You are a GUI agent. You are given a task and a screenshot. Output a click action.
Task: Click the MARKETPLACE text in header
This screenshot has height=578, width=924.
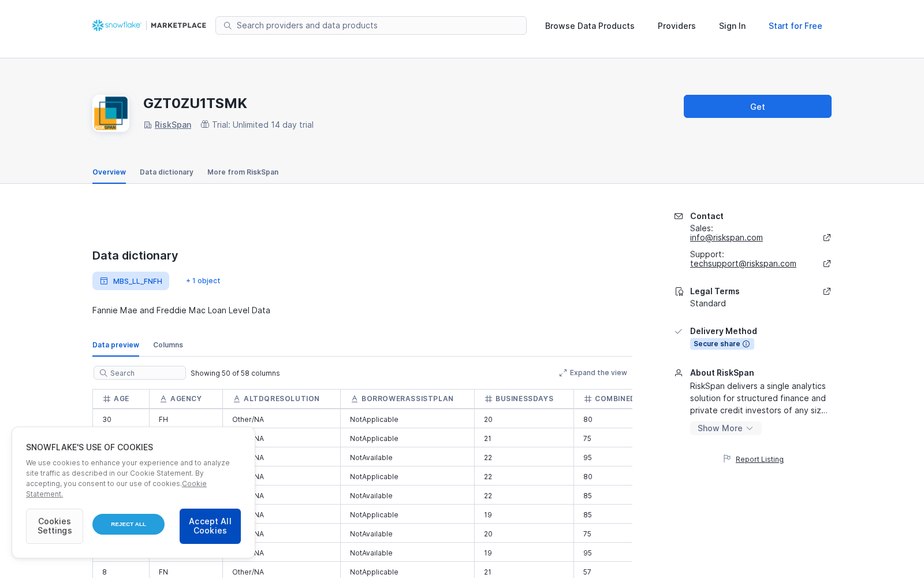click(x=178, y=25)
